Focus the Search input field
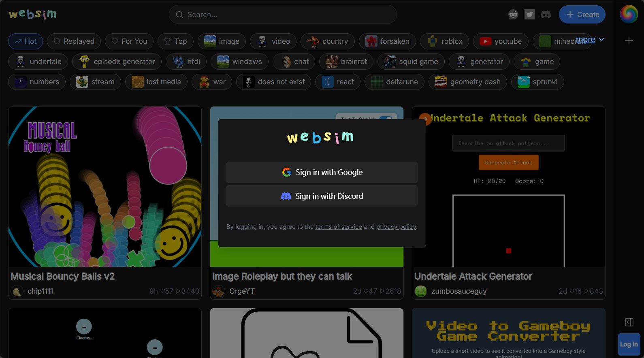This screenshot has width=644, height=358. click(283, 15)
